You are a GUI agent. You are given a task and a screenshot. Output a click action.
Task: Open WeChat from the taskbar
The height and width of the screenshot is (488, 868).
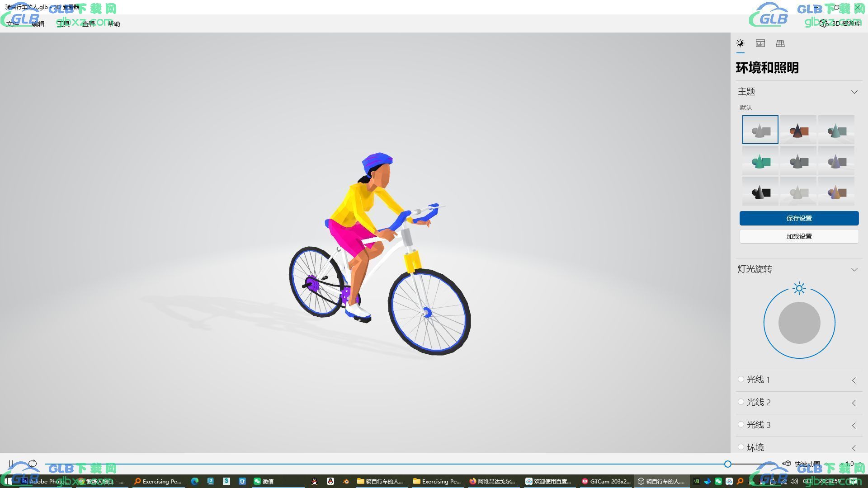(264, 481)
